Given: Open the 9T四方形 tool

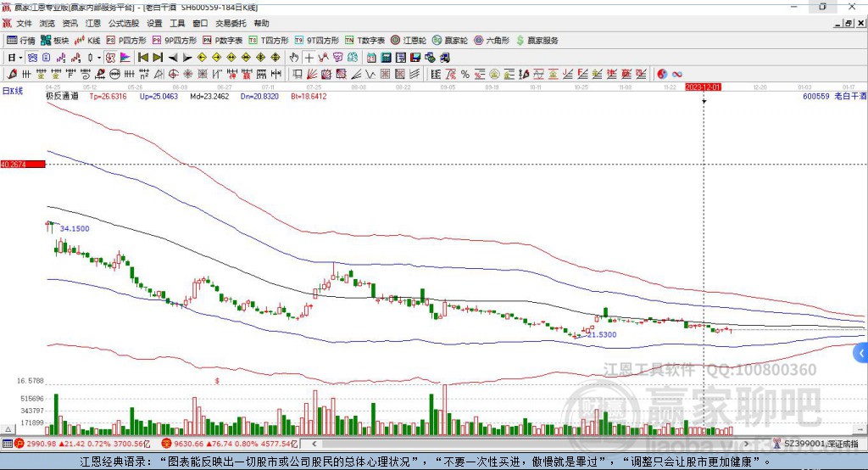Looking at the screenshot, I should pyautogui.click(x=317, y=41).
